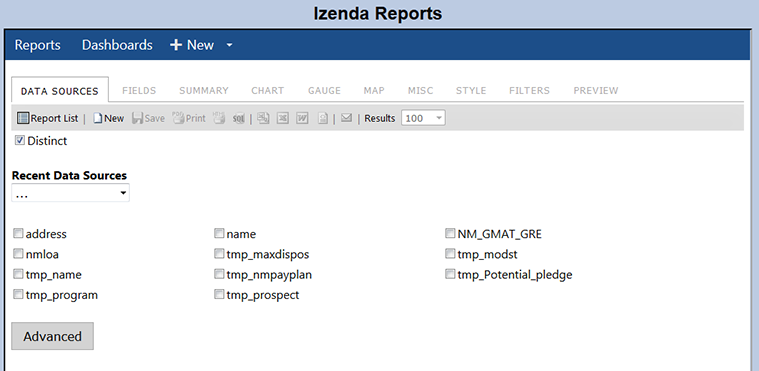Check the name data source
This screenshot has width=759, height=371.
[x=219, y=233]
